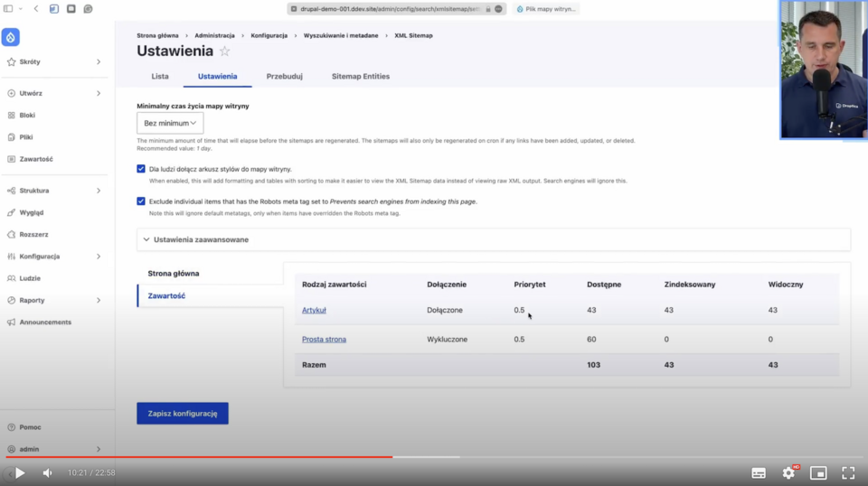Enable picture-in-picture miniplayer icon
Viewport: 868px width, 486px height.
coord(818,472)
